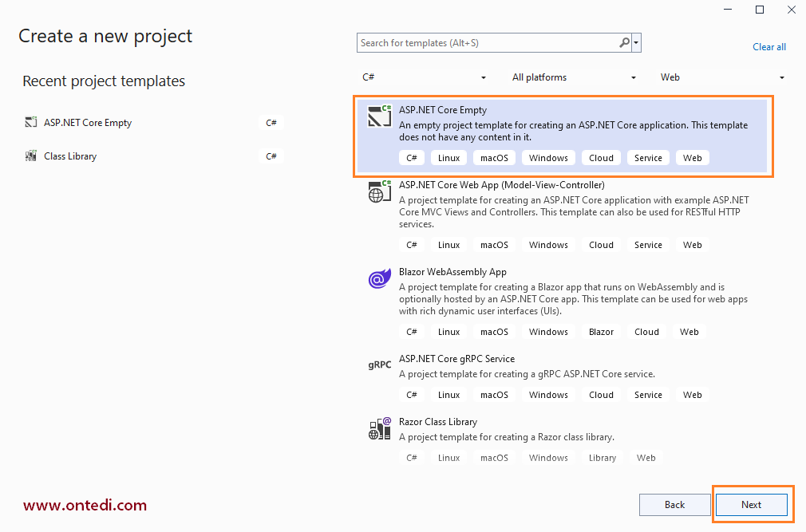
Task: Click the gRPC service template icon
Action: [379, 365]
